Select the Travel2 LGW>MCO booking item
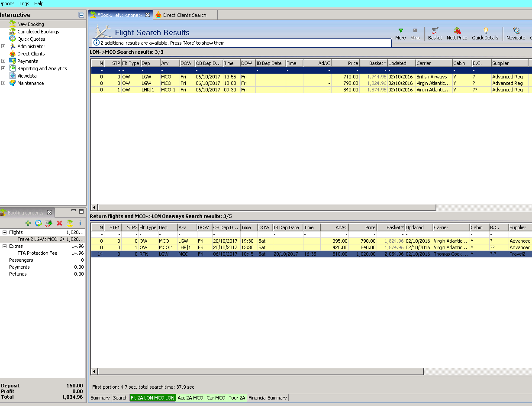Image resolution: width=532 pixels, height=406 pixels. (42, 239)
